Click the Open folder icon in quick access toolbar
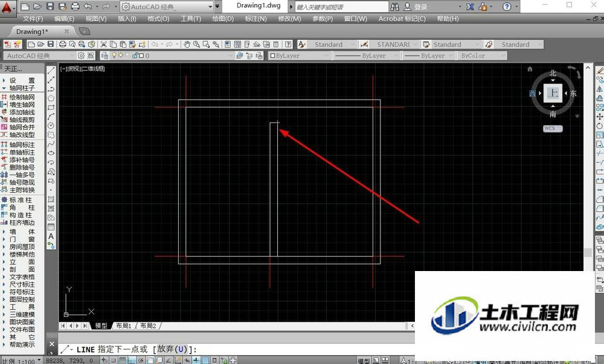The width and height of the screenshot is (604, 364). tap(37, 7)
